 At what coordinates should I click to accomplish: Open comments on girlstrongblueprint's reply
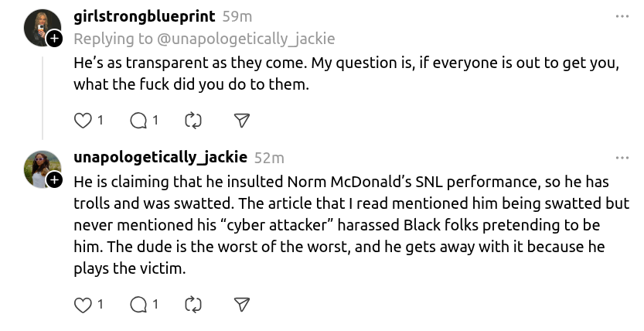coord(138,121)
